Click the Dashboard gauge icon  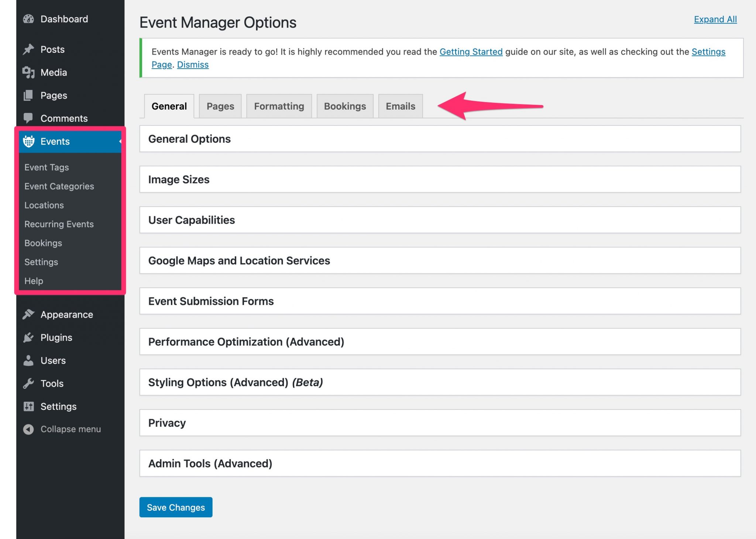point(28,19)
